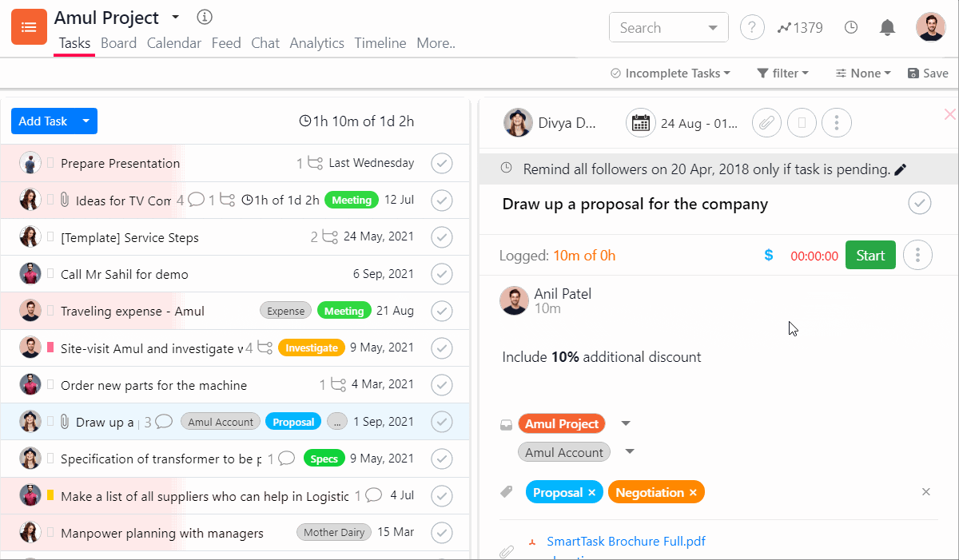Open the help question mark icon
959x560 pixels.
[751, 27]
